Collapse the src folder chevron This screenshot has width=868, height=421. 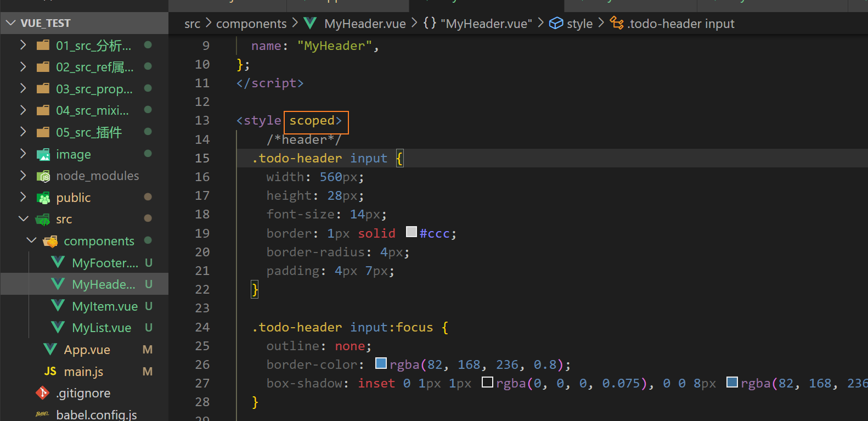point(24,218)
